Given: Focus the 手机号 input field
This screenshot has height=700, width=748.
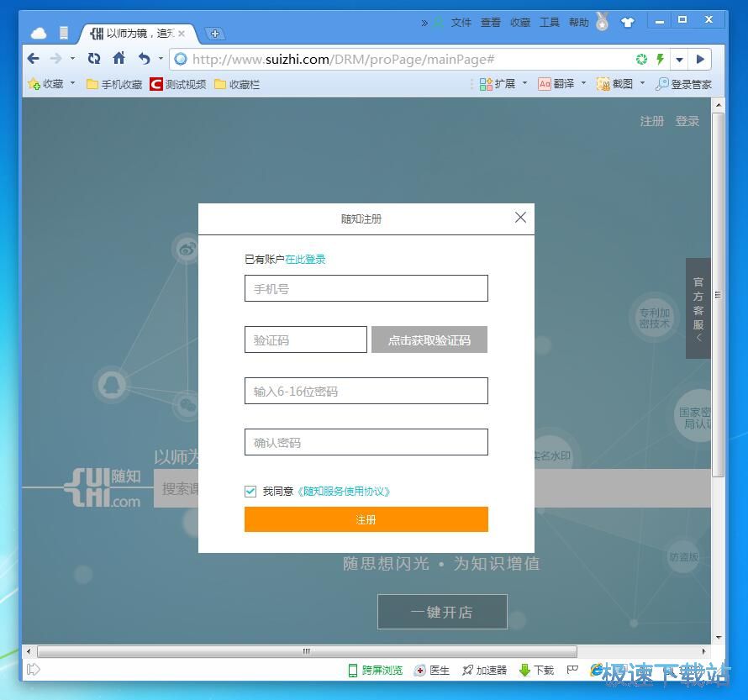Looking at the screenshot, I should pos(366,288).
